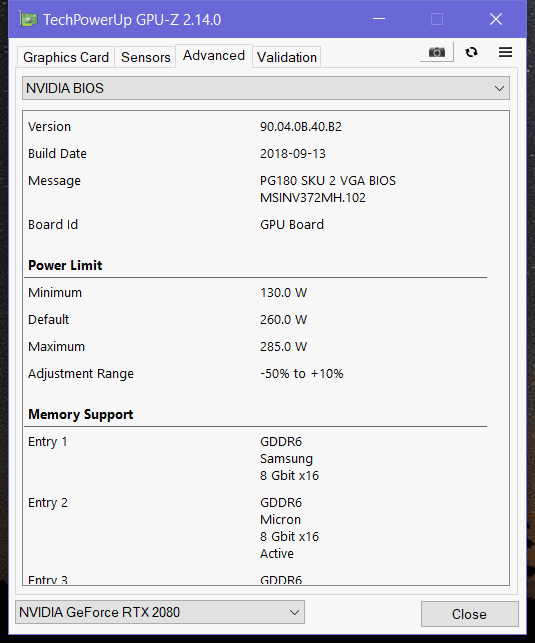Switch to the Graphics Card tab
The width and height of the screenshot is (535, 643).
(x=66, y=57)
